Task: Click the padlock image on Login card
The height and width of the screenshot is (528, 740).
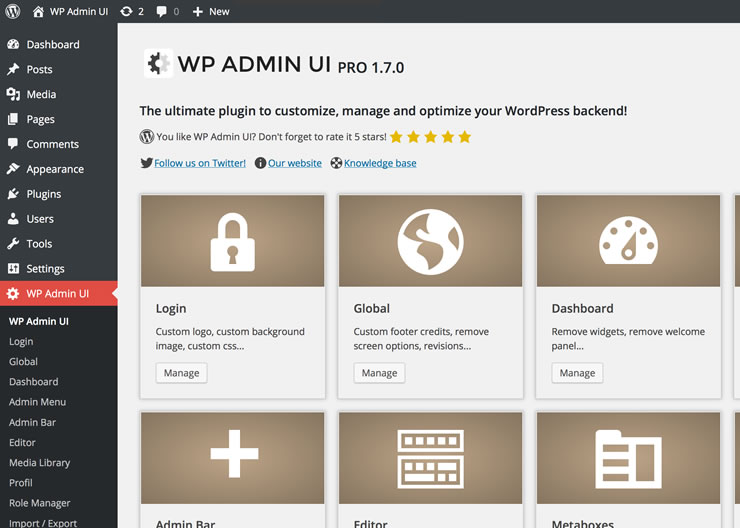Action: point(233,242)
